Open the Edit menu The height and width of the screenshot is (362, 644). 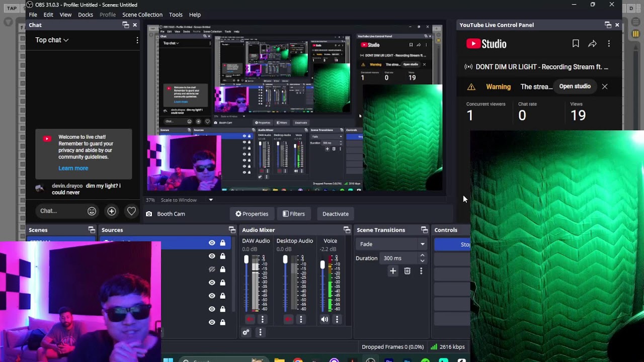point(48,15)
